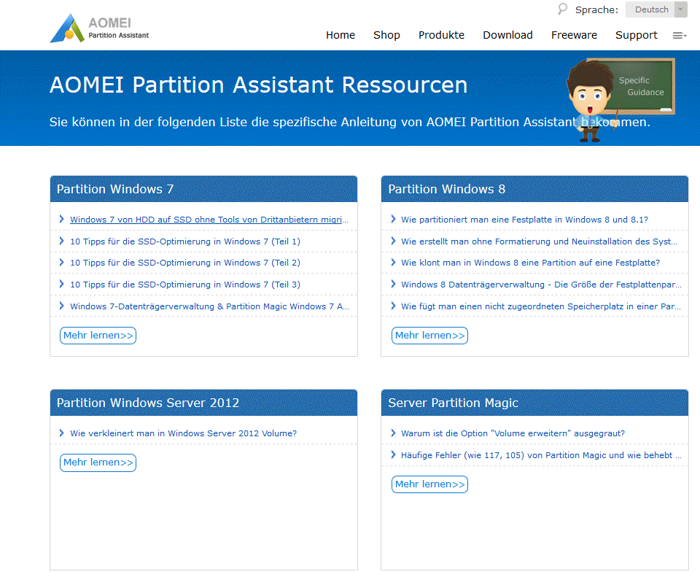
Task: Go to the Home menu item
Action: (x=341, y=35)
